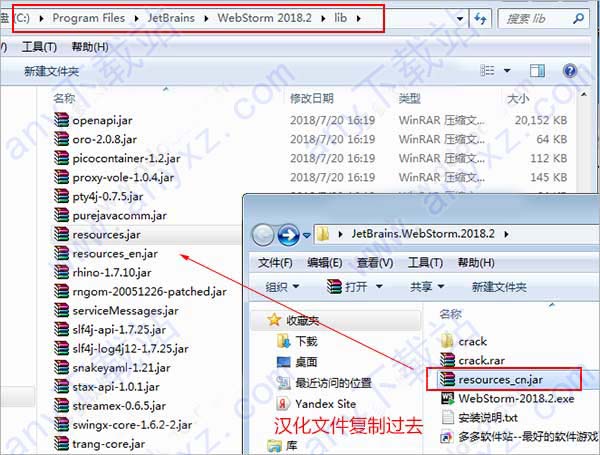Click the 搜索 lib search box
The width and height of the screenshot is (600, 455).
click(543, 18)
